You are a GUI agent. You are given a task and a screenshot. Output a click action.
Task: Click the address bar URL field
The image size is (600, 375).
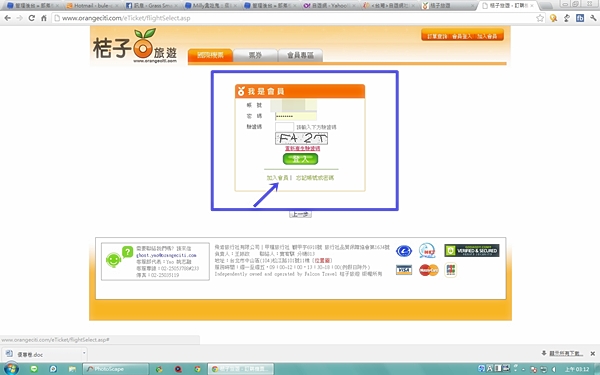coord(295,18)
